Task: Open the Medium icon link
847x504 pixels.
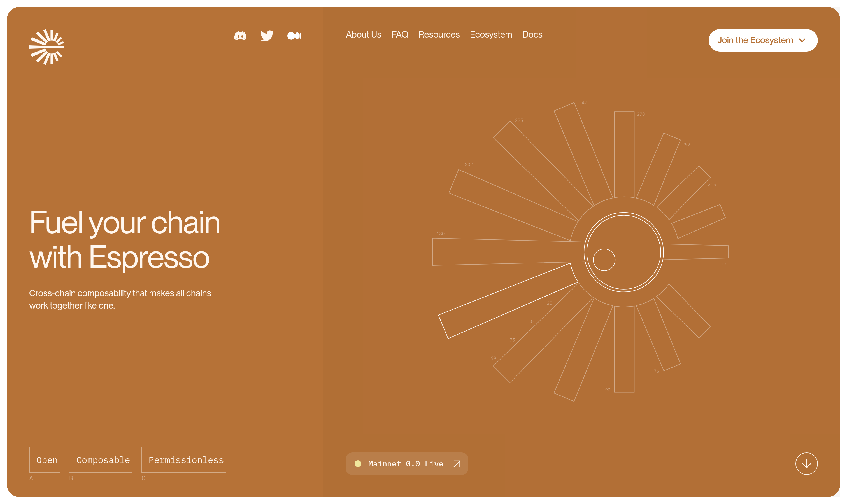Action: 294,36
